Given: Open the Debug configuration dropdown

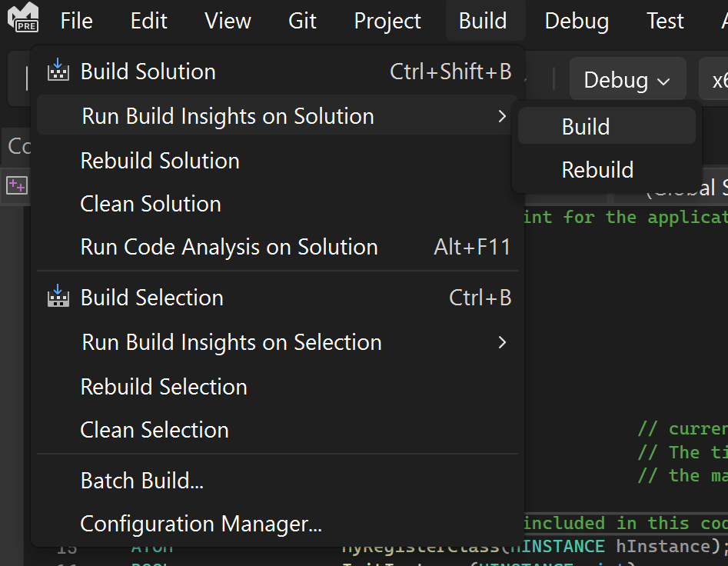Looking at the screenshot, I should [x=627, y=80].
